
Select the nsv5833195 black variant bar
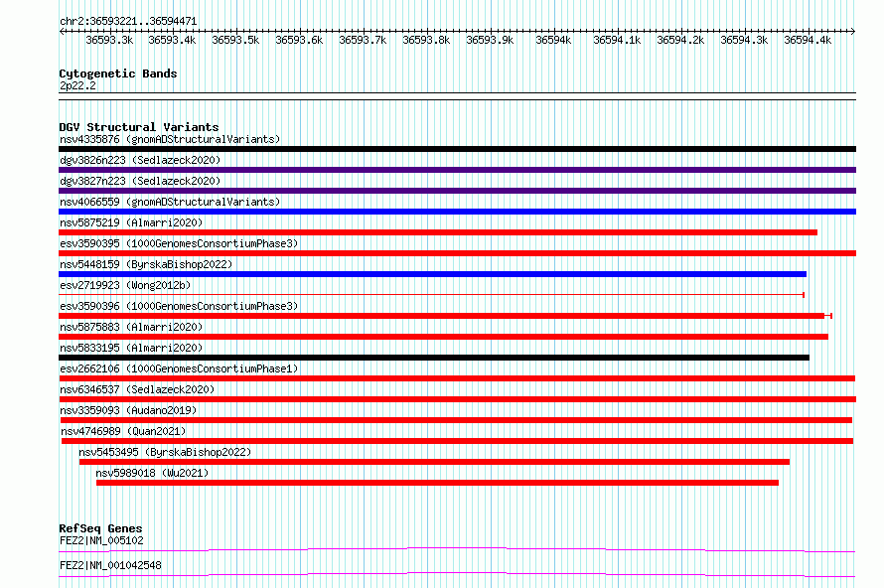coord(434,358)
